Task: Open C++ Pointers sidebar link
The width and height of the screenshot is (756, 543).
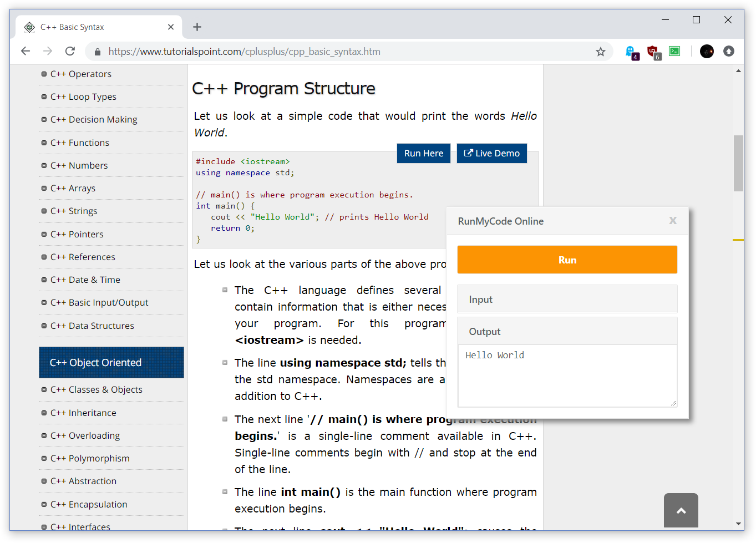Action: coord(77,234)
